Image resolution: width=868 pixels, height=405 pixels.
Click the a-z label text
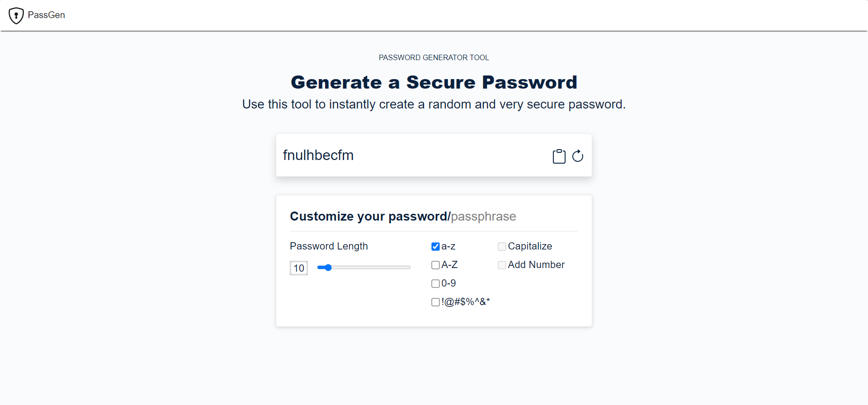click(x=448, y=246)
